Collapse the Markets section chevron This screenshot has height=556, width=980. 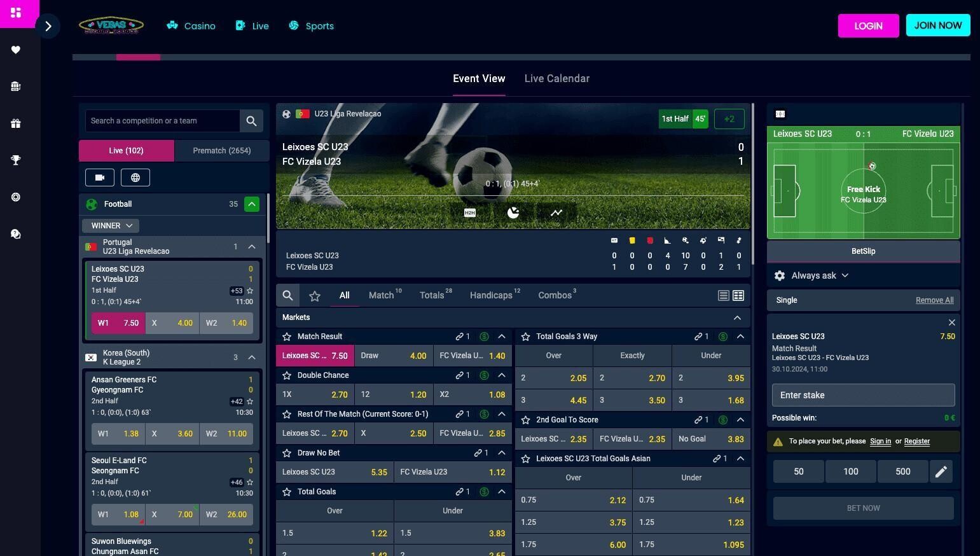737,317
